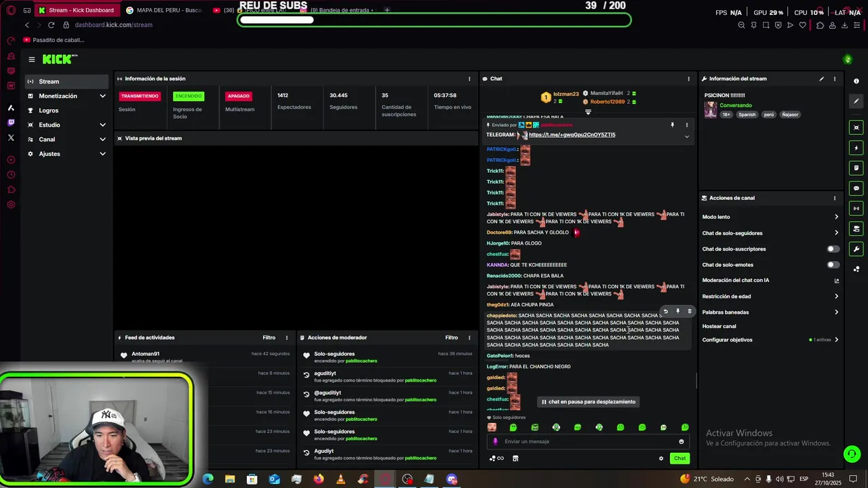Launch Firefox from the taskbar
The width and height of the screenshot is (868, 488).
319,479
